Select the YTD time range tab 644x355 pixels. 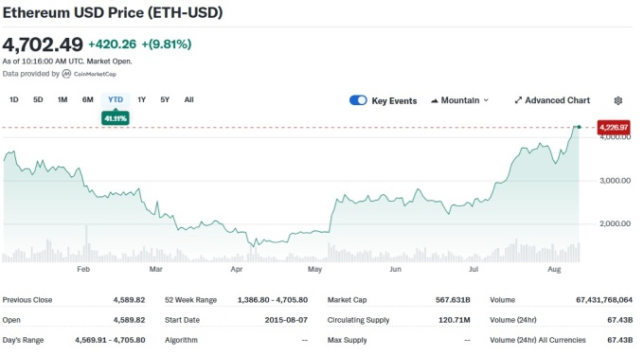[116, 99]
